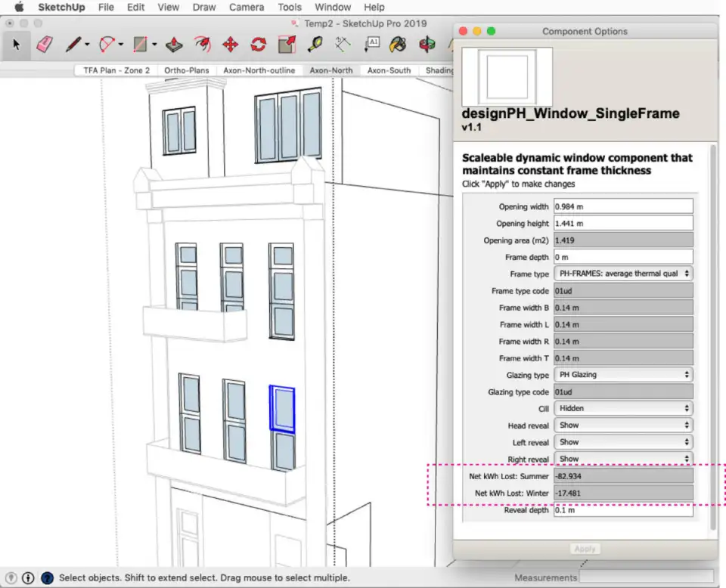
Task: Open the Camera menu
Action: (247, 7)
